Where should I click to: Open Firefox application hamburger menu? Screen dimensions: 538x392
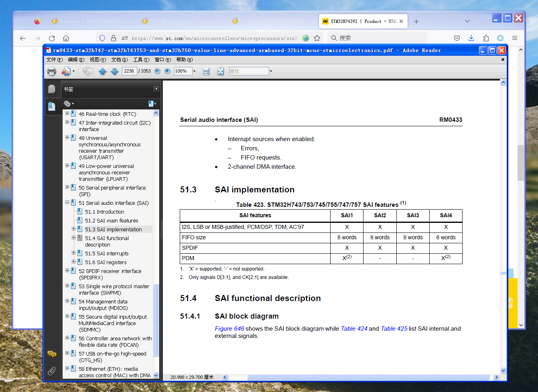point(515,38)
